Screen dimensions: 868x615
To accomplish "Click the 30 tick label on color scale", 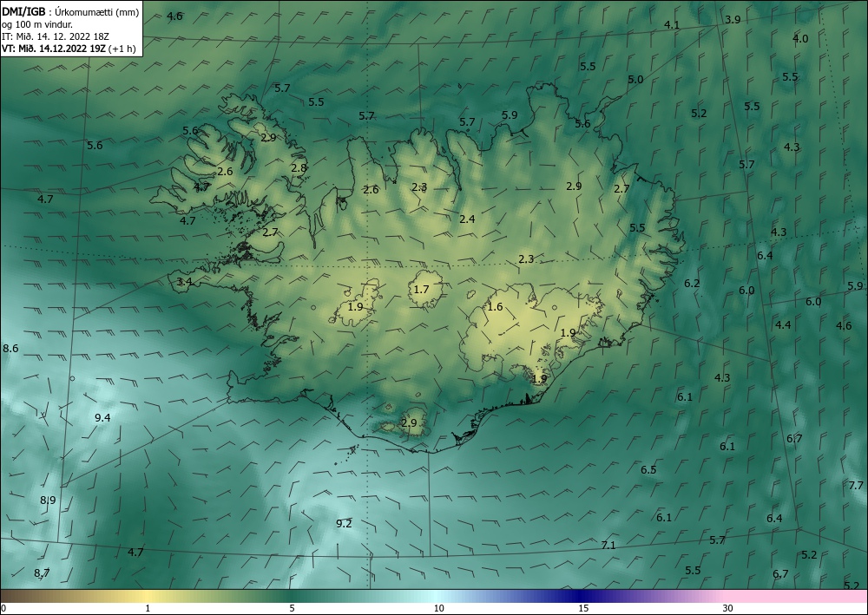I will pyautogui.click(x=727, y=608).
